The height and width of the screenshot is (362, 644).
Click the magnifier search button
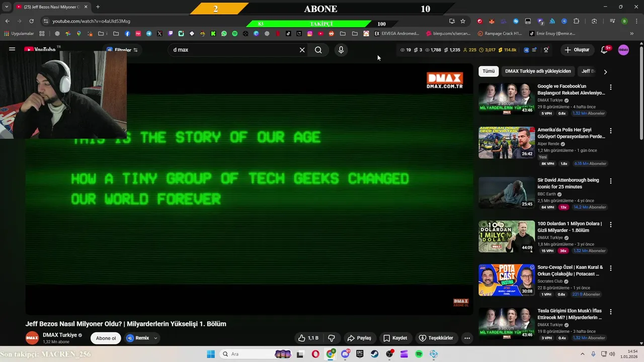coord(318,50)
